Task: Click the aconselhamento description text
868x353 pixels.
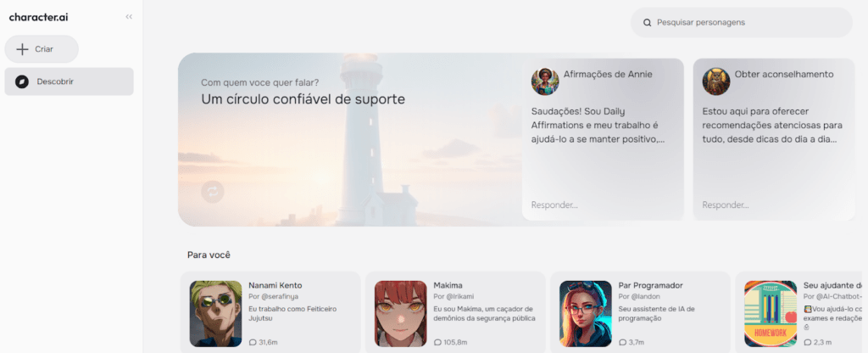Action: click(x=772, y=126)
